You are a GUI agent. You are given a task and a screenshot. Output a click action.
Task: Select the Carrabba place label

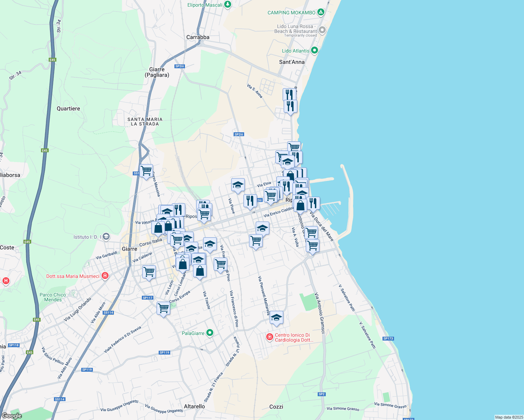(198, 37)
